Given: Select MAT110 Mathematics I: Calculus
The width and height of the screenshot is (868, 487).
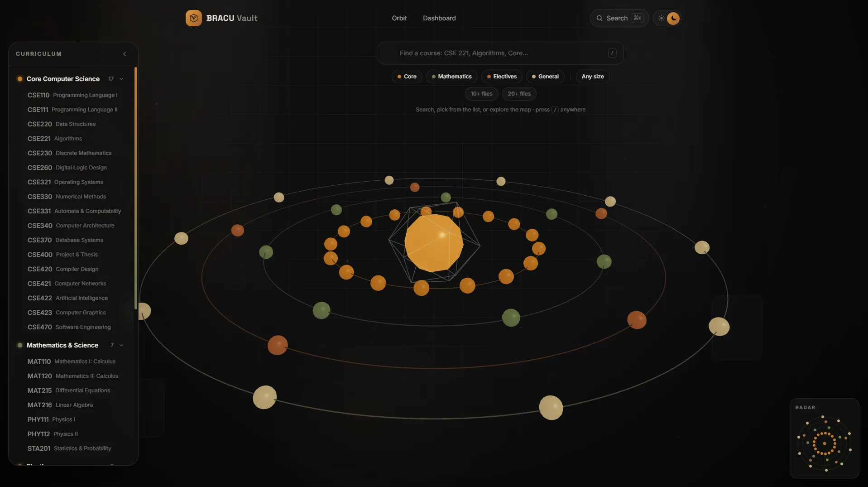Looking at the screenshot, I should click(72, 362).
